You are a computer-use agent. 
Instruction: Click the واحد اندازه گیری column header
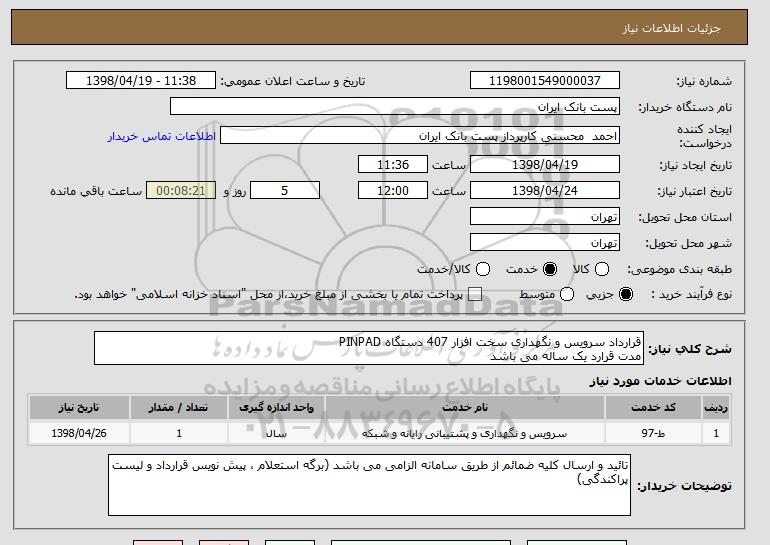[x=276, y=408]
